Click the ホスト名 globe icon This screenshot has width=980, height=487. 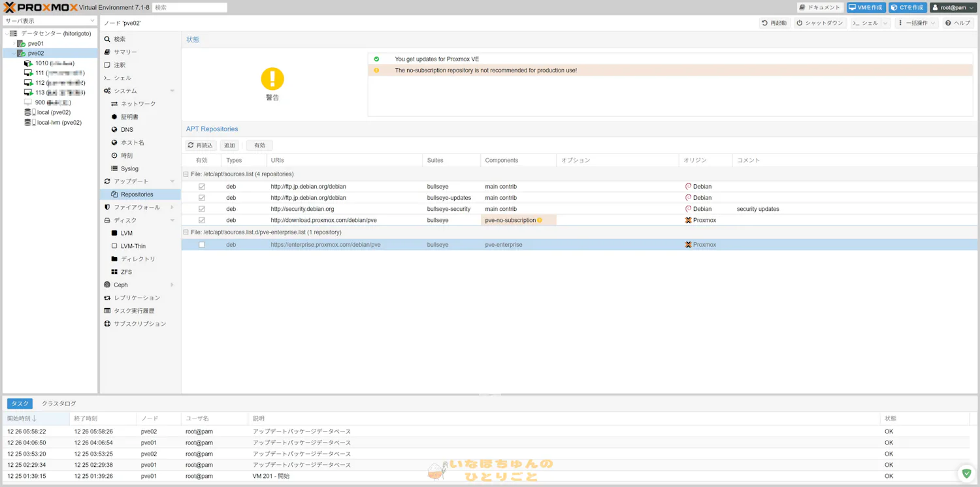(x=114, y=142)
